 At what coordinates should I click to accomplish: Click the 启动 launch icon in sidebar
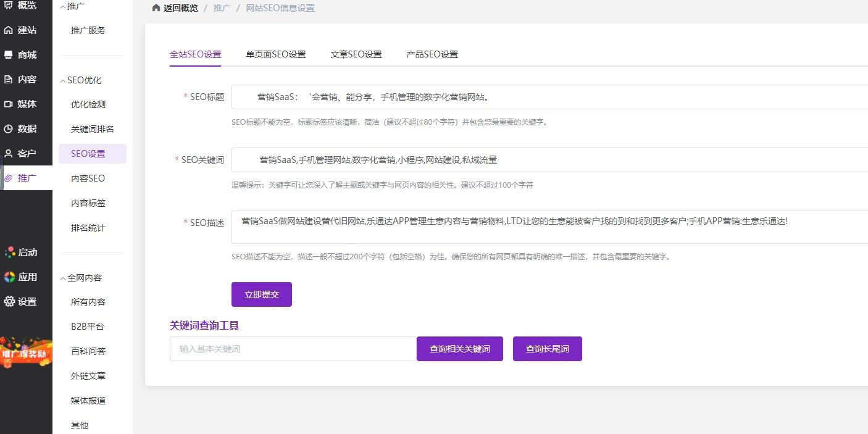point(9,252)
